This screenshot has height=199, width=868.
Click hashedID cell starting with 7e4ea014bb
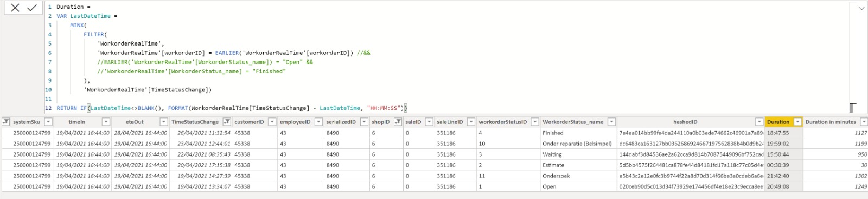point(691,133)
